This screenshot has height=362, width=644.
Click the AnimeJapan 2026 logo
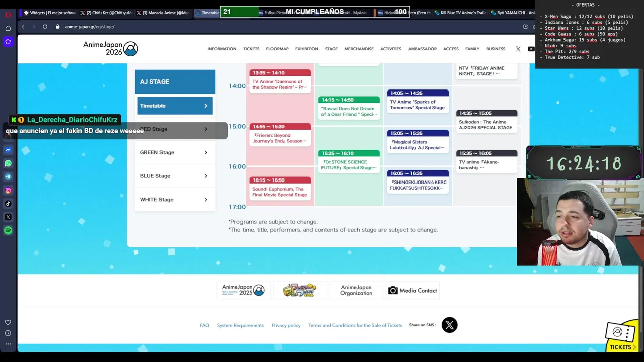(x=110, y=48)
